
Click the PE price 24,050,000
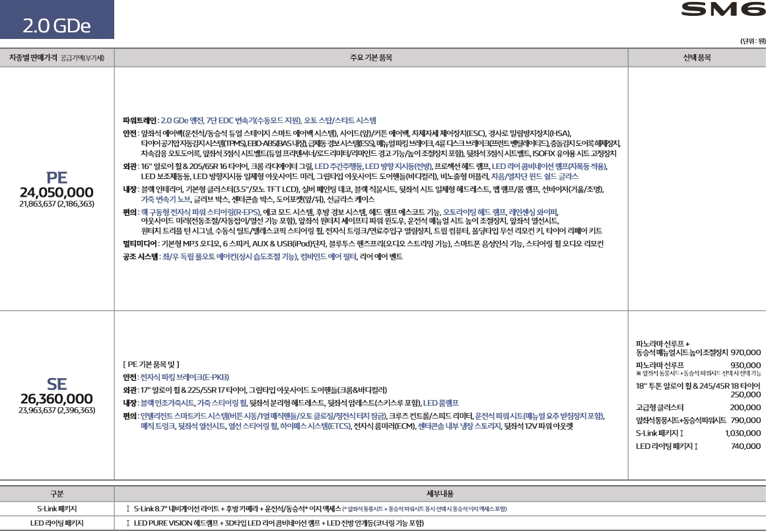click(57, 193)
